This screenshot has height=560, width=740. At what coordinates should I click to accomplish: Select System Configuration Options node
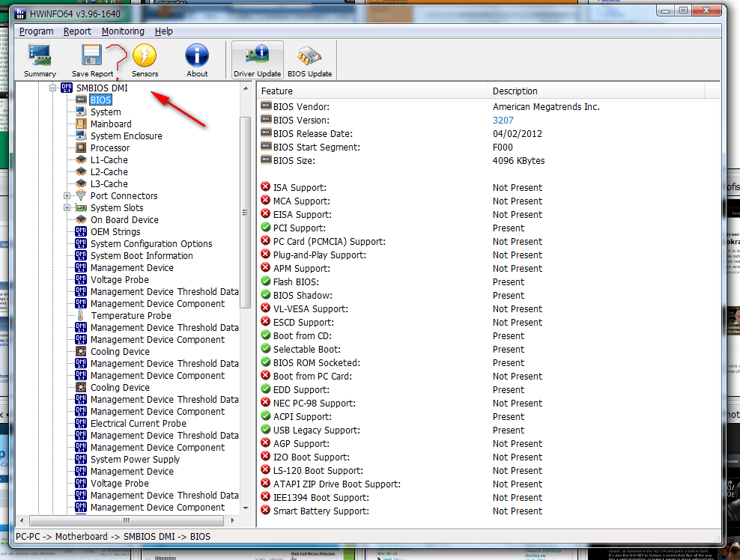pyautogui.click(x=151, y=243)
